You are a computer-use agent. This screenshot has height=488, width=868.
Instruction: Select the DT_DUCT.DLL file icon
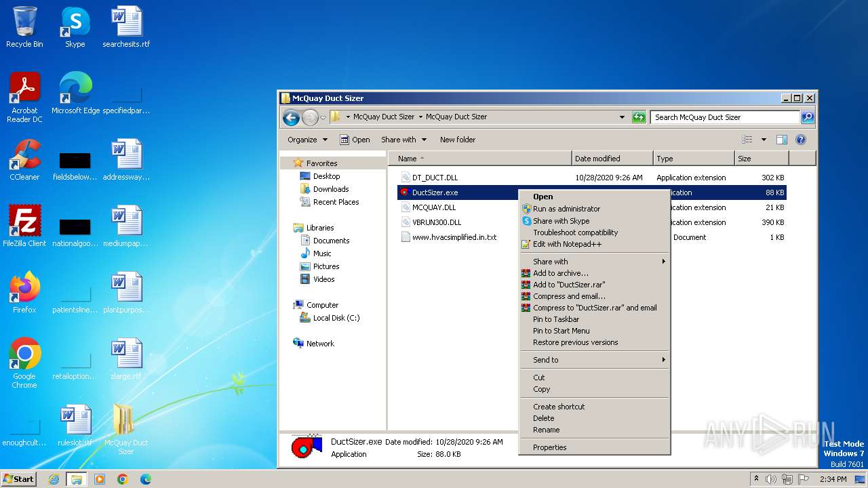405,178
